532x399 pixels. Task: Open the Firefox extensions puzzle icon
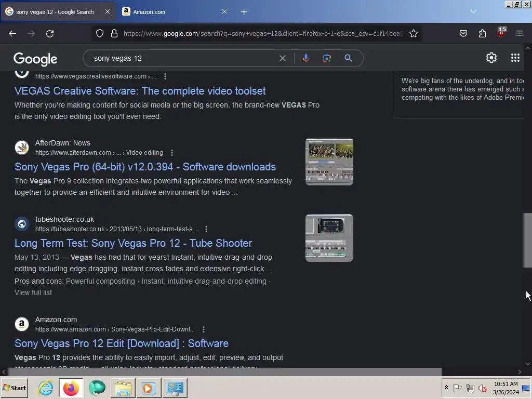[x=482, y=34]
